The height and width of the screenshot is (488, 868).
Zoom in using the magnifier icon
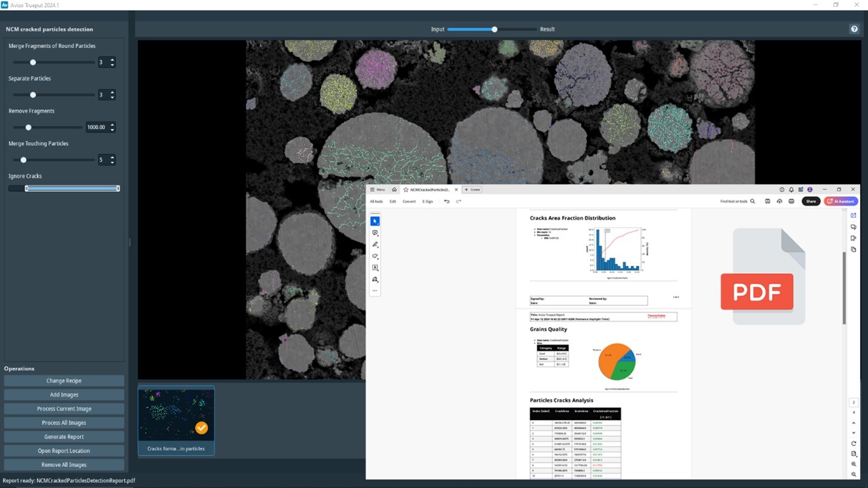tap(853, 464)
